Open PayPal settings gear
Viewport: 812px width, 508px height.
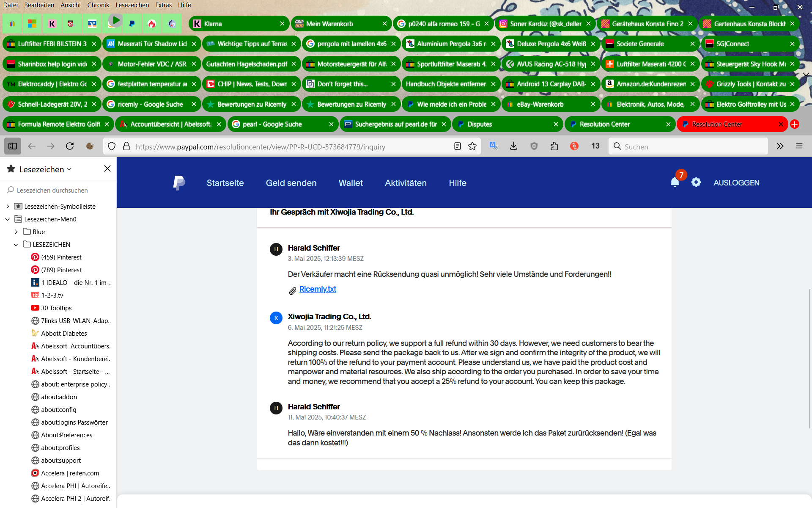pos(696,182)
